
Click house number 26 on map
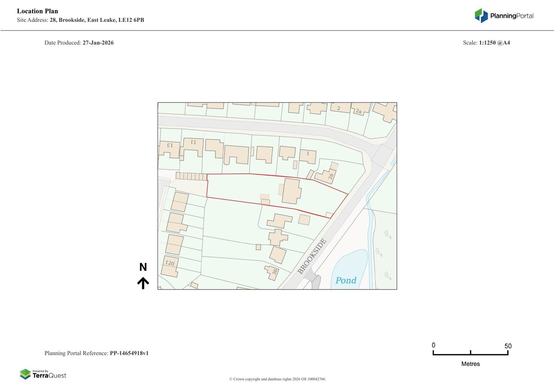[331, 176]
